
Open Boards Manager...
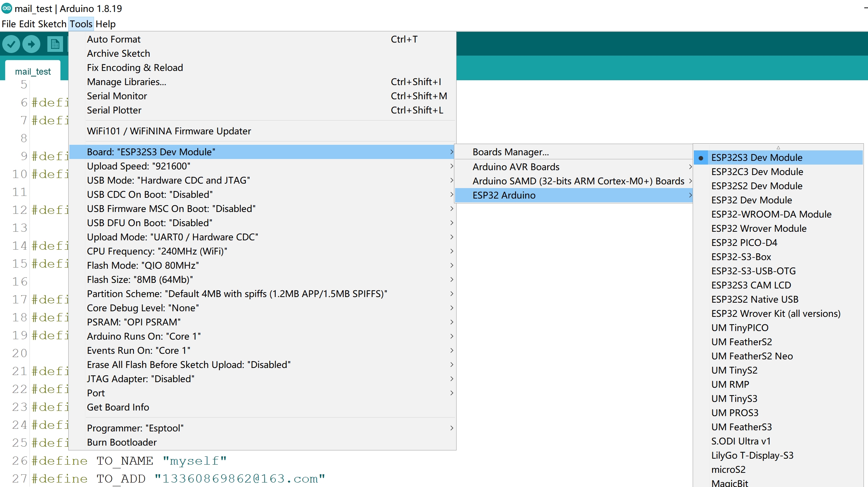click(x=574, y=152)
